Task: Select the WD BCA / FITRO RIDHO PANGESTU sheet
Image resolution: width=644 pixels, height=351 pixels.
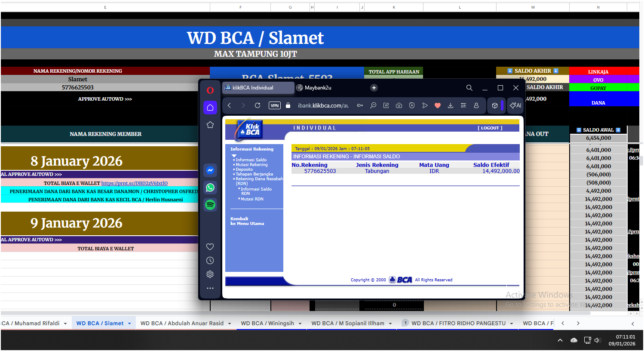Action: click(458, 323)
